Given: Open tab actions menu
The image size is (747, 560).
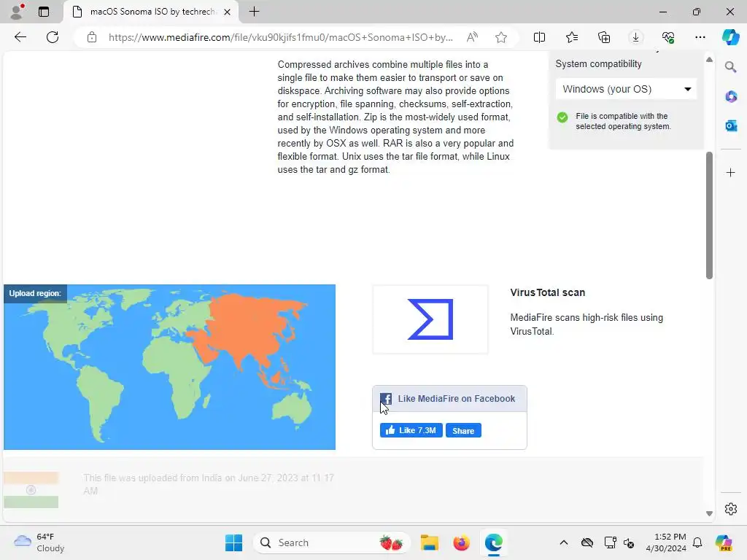Looking at the screenshot, I should [44, 12].
